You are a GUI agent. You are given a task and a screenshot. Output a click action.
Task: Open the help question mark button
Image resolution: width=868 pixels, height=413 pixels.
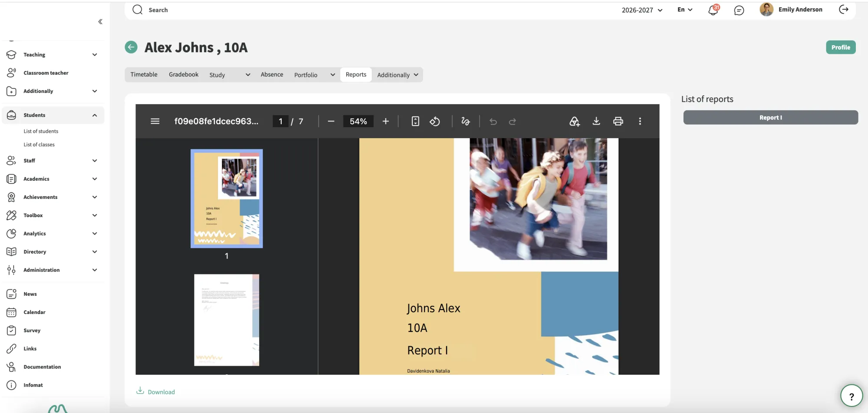852,396
